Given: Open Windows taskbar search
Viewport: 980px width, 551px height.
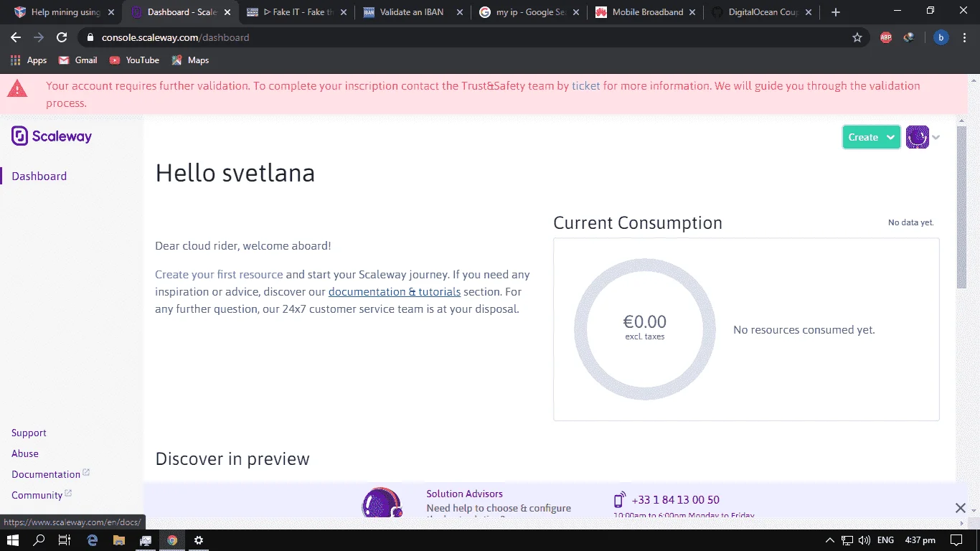Looking at the screenshot, I should (x=39, y=540).
